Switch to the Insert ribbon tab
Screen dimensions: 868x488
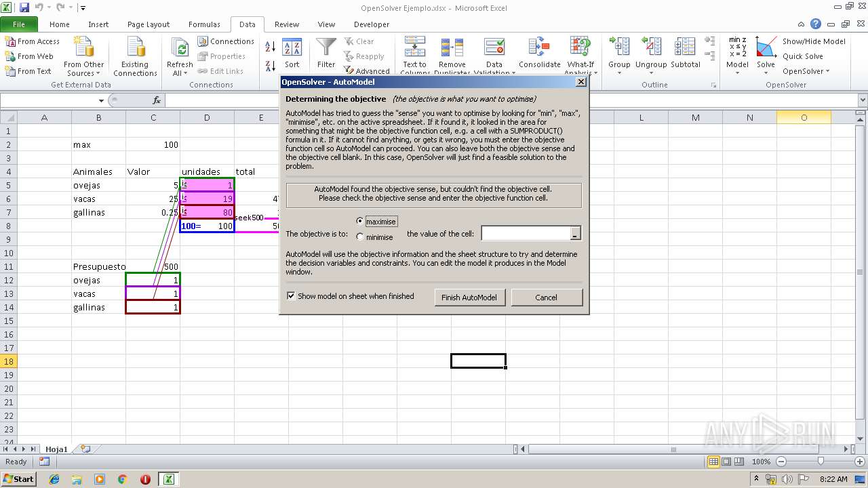click(98, 24)
